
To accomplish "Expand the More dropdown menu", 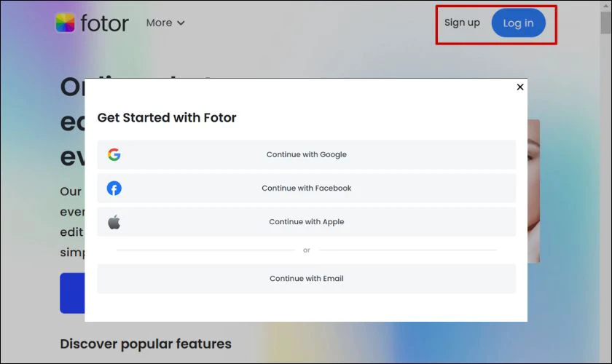I will (x=165, y=23).
